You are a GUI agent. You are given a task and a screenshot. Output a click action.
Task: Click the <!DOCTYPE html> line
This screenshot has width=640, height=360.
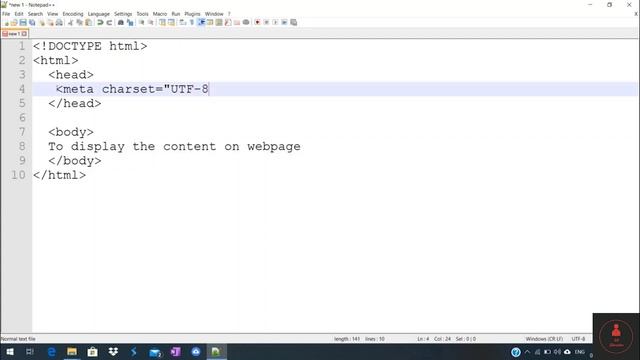point(90,46)
